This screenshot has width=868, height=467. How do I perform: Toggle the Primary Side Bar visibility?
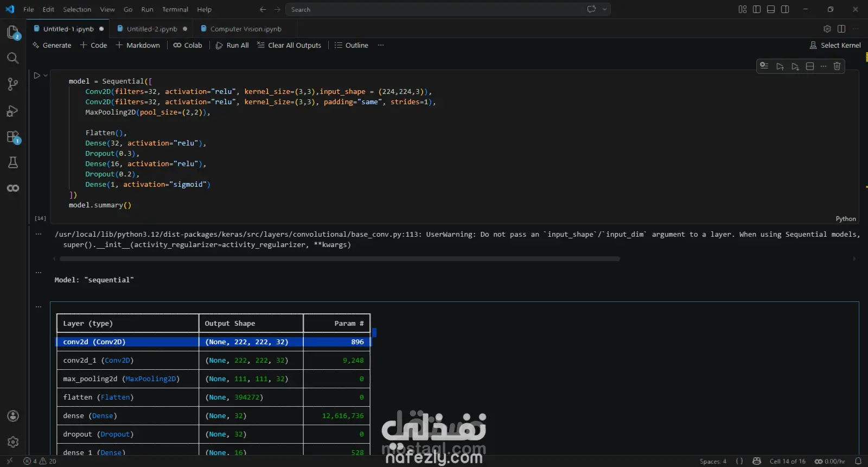(x=757, y=9)
